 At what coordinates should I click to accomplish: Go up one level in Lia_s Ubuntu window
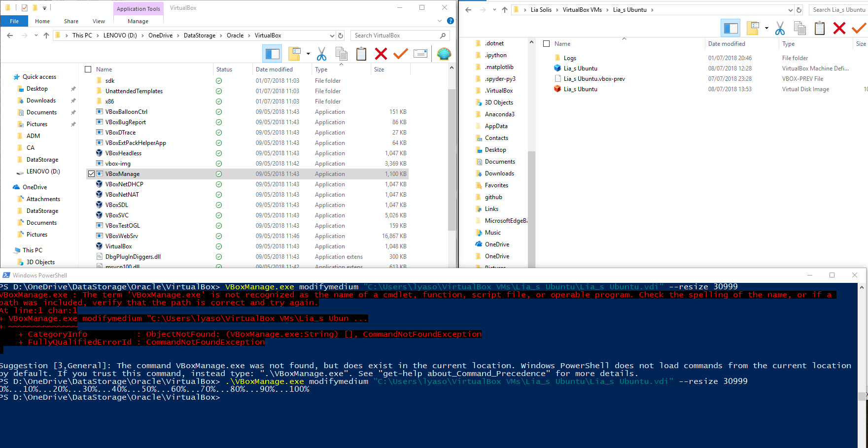[x=505, y=10]
